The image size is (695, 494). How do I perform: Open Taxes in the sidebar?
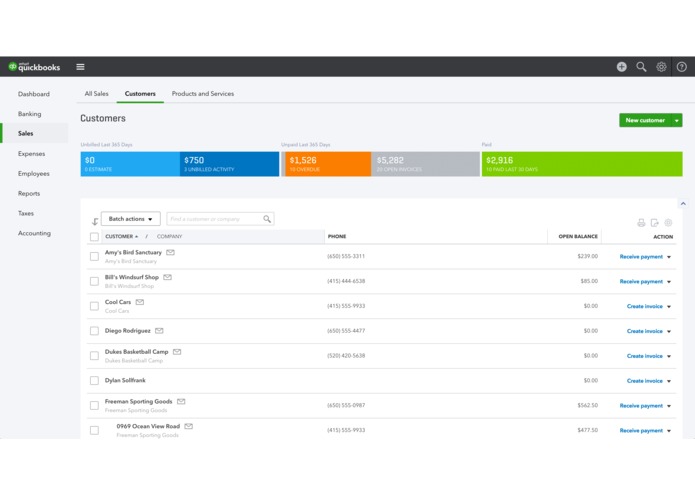tap(26, 214)
